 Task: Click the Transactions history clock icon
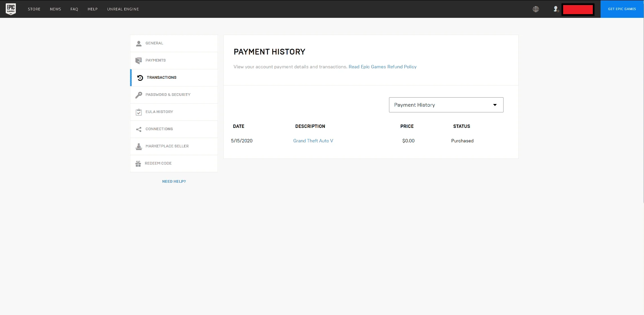(140, 78)
